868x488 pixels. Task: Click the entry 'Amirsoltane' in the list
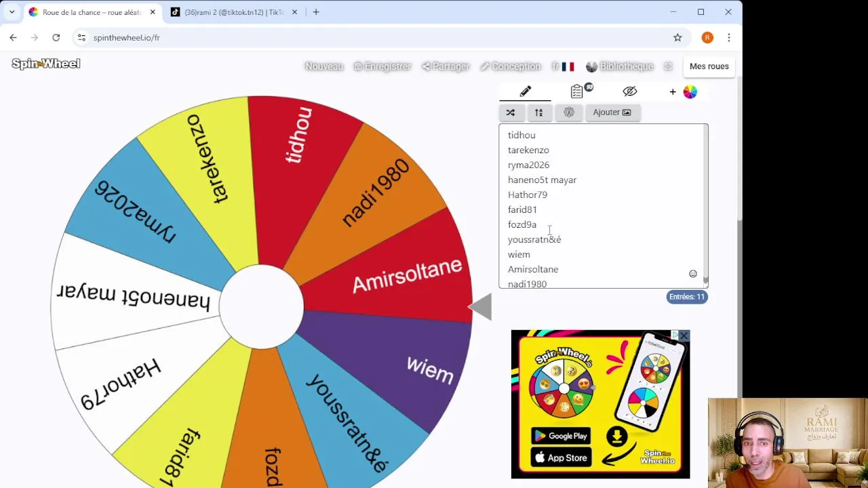coord(533,269)
